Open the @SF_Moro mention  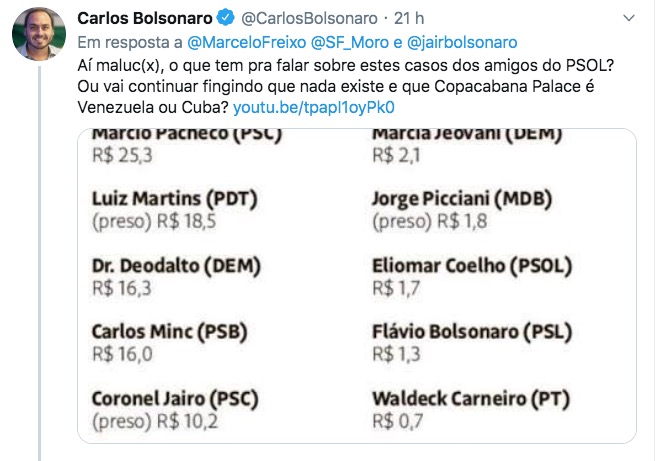coord(349,42)
